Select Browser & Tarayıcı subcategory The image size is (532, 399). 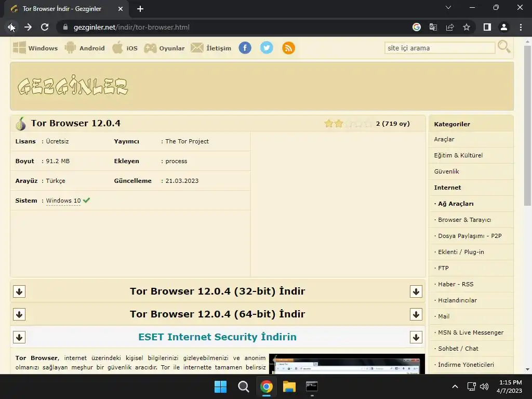pos(464,220)
